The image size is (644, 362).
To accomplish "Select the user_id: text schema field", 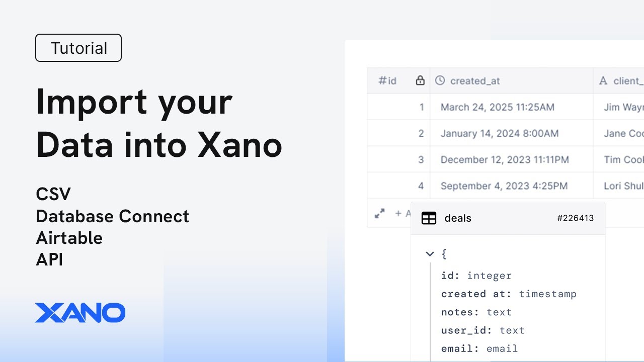I will click(482, 330).
